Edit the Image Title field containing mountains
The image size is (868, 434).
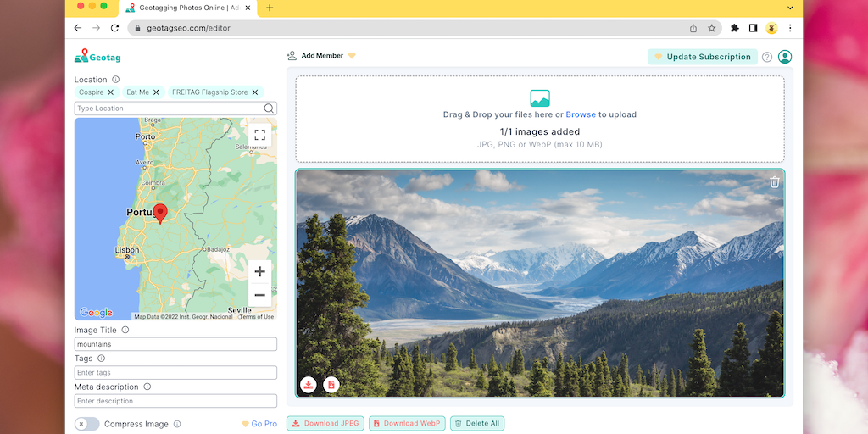(175, 344)
